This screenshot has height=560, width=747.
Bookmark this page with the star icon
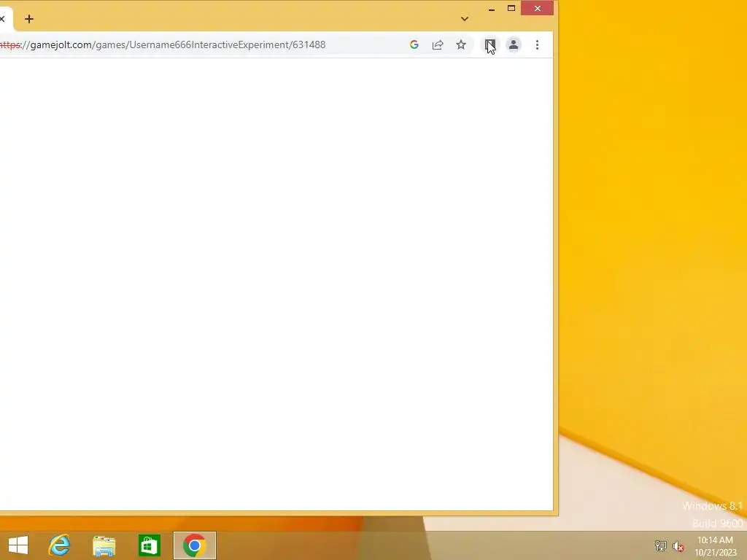461,44
